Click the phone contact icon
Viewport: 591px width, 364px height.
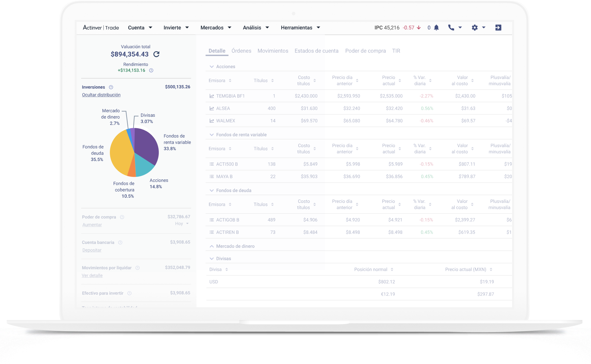point(451,27)
